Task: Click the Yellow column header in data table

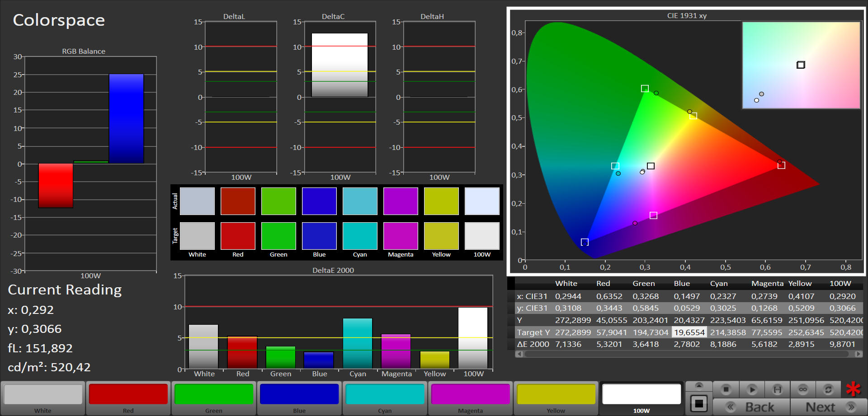Action: click(x=800, y=284)
